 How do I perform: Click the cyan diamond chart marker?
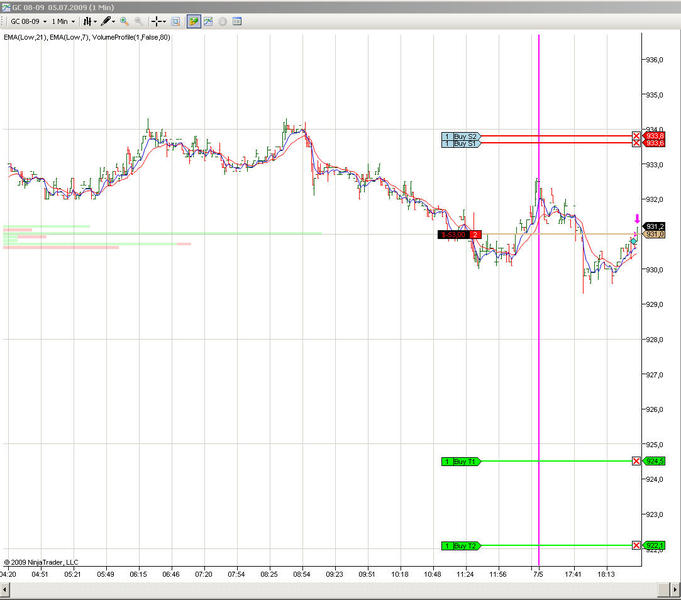point(634,241)
